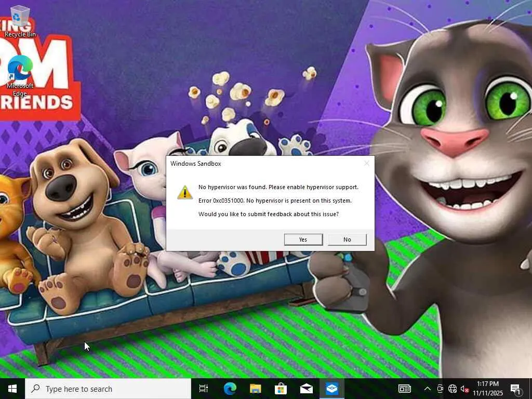Click the Windows Sandbox dialog title
532x399 pixels.
tap(196, 164)
